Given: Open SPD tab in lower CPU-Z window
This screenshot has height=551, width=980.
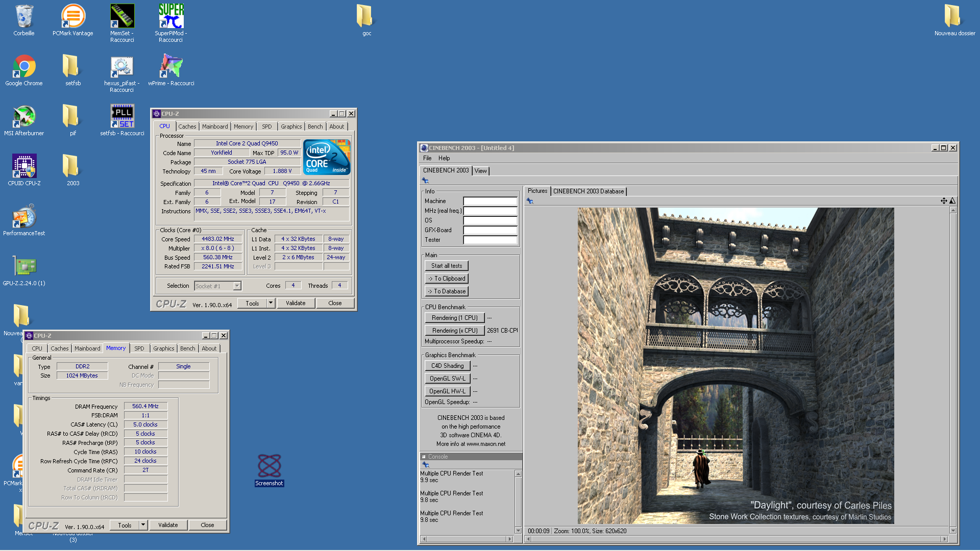Looking at the screenshot, I should [x=139, y=348].
